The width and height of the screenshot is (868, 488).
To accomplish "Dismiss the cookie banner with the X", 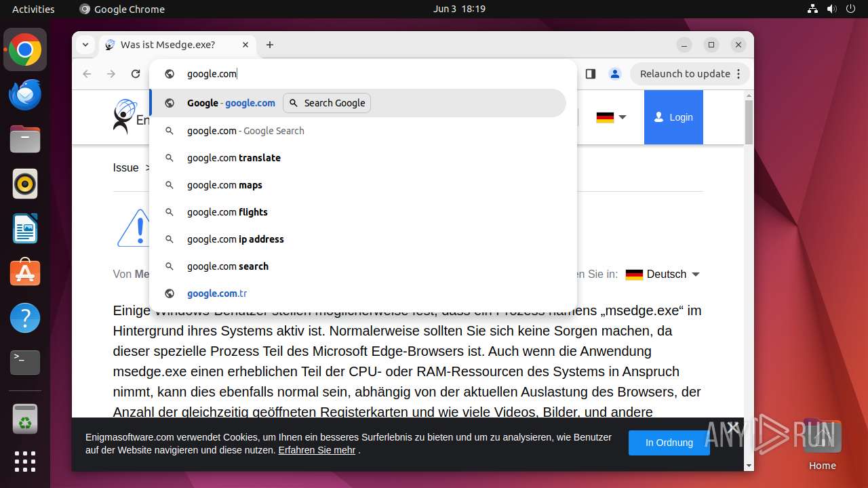I will (732, 427).
